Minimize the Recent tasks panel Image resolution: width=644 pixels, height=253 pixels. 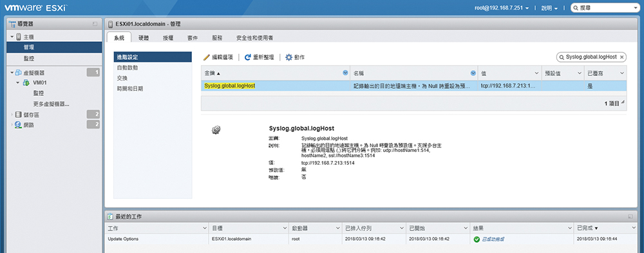click(x=630, y=216)
